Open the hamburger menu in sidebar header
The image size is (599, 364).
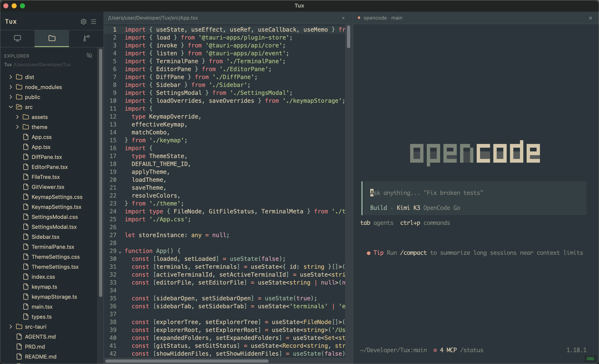coord(94,22)
